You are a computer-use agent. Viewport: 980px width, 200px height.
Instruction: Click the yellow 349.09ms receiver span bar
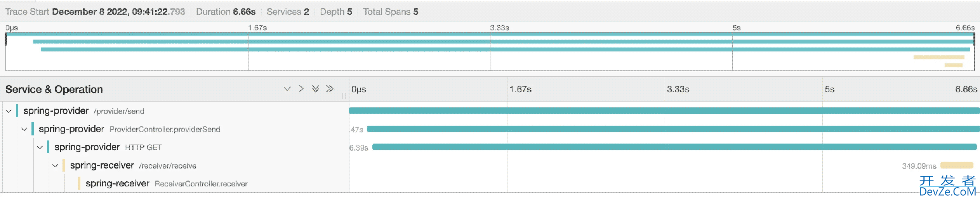point(957,165)
